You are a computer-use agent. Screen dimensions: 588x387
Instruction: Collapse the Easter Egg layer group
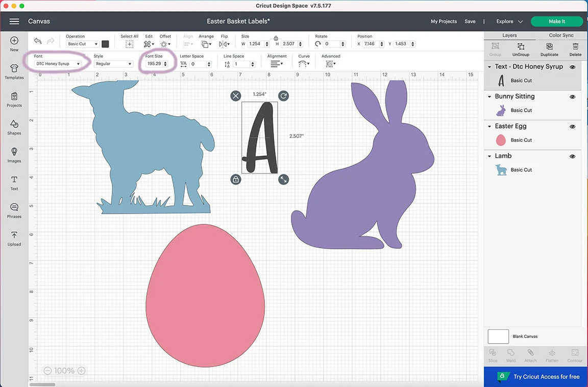(489, 126)
